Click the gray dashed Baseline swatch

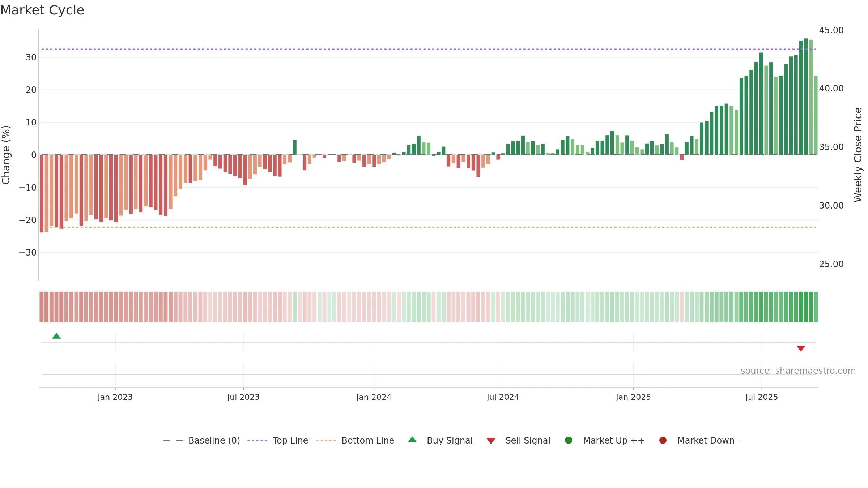(173, 440)
